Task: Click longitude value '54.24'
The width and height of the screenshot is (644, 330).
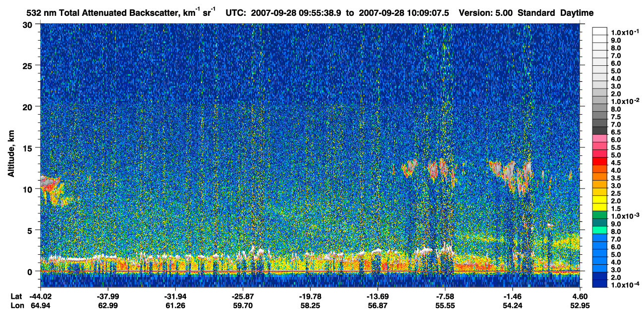Action: point(512,306)
